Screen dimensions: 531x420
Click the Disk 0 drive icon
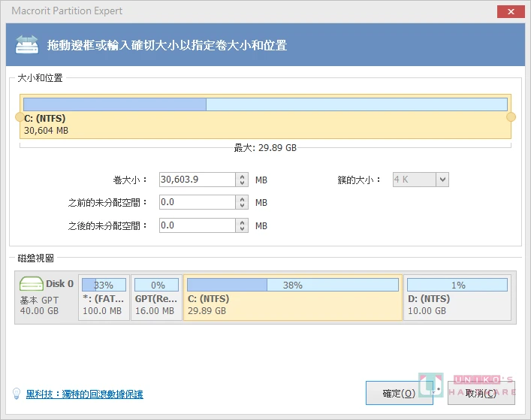[31, 284]
